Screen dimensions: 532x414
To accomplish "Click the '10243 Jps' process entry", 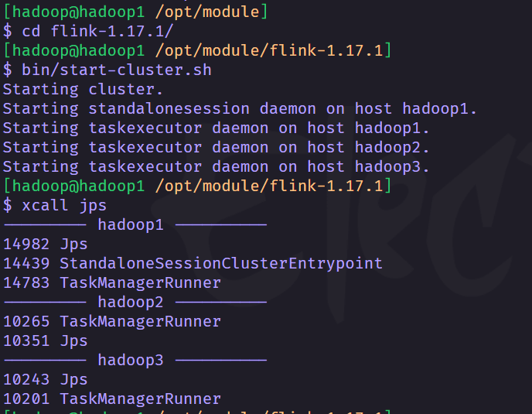I will coord(46,380).
